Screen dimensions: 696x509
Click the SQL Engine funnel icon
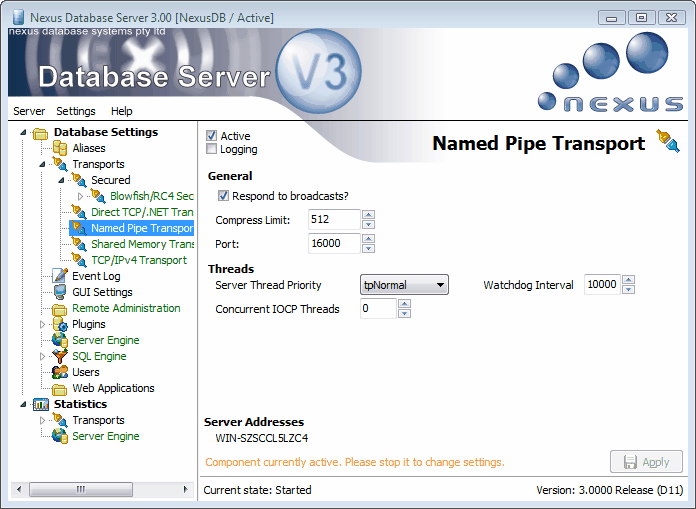[x=59, y=356]
